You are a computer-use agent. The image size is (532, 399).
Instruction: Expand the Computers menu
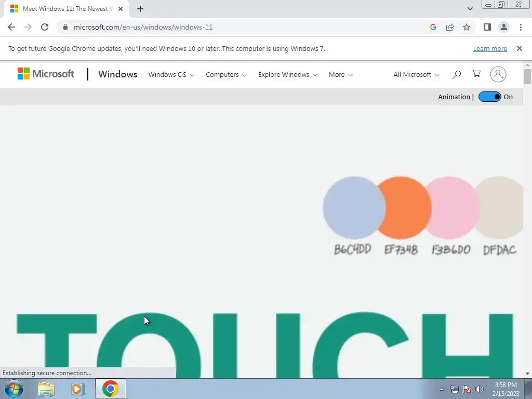226,75
